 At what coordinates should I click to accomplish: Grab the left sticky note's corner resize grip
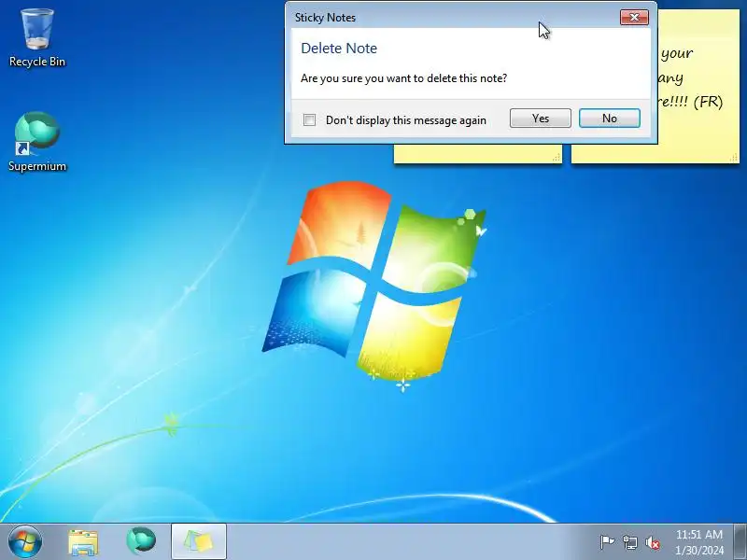click(557, 158)
